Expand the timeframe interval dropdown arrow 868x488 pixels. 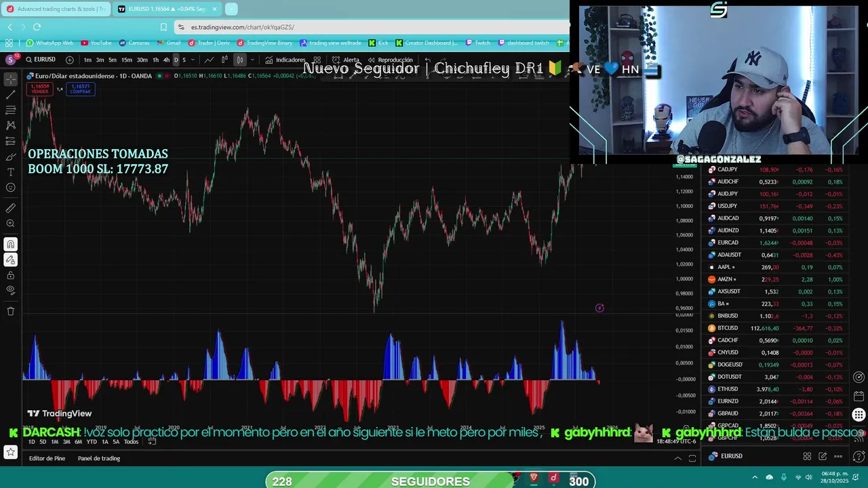193,60
